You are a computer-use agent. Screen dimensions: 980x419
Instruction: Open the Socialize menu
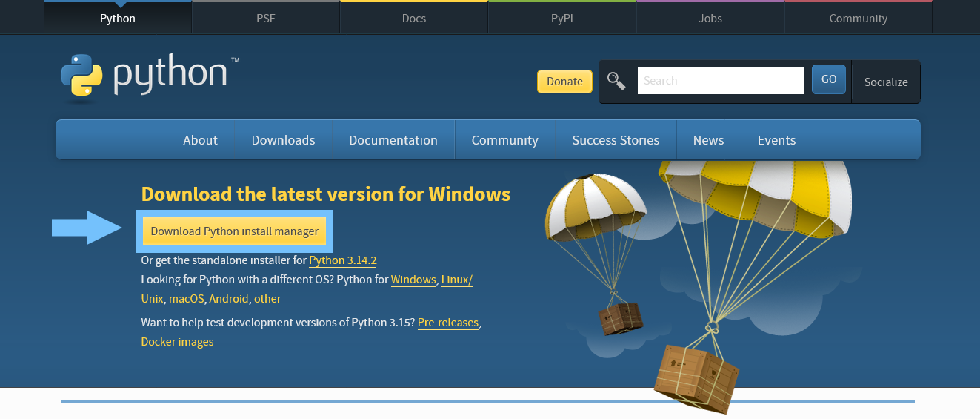tap(886, 82)
